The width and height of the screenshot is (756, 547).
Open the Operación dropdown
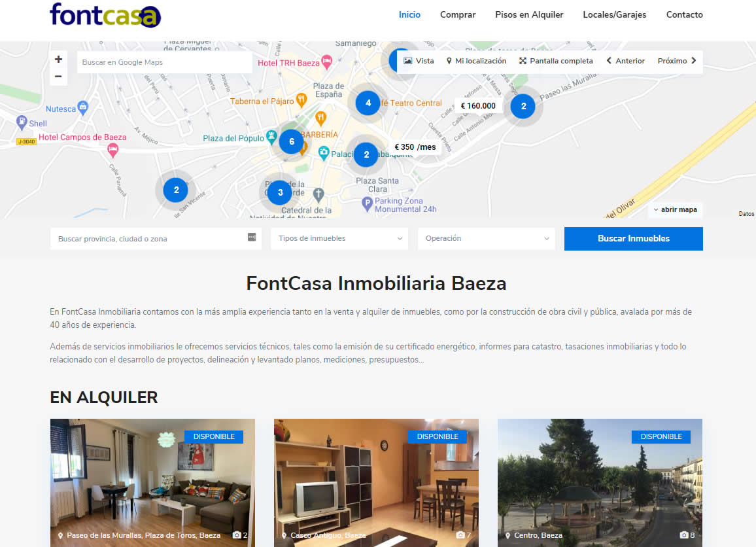(x=486, y=238)
